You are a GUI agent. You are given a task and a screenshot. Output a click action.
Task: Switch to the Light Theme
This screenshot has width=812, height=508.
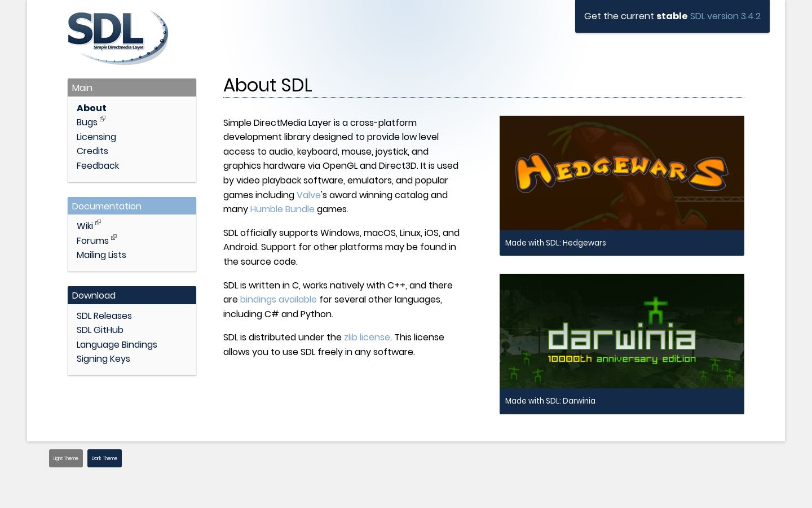(x=66, y=458)
